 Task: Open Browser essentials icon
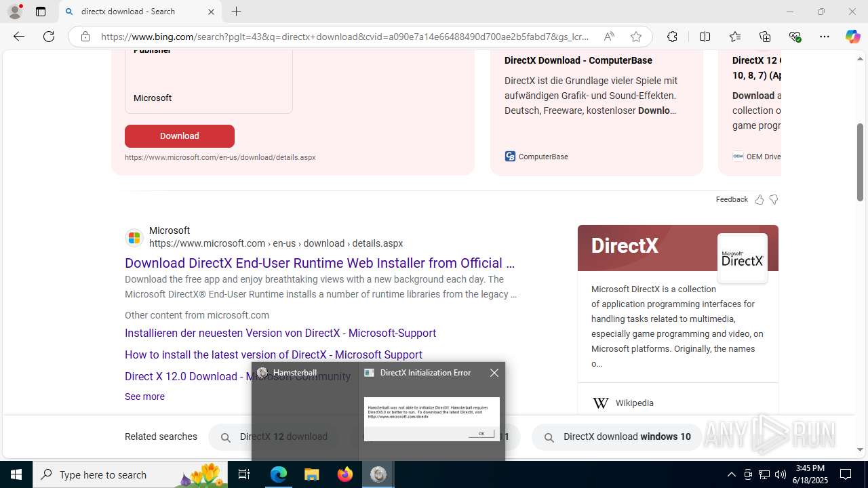(795, 37)
